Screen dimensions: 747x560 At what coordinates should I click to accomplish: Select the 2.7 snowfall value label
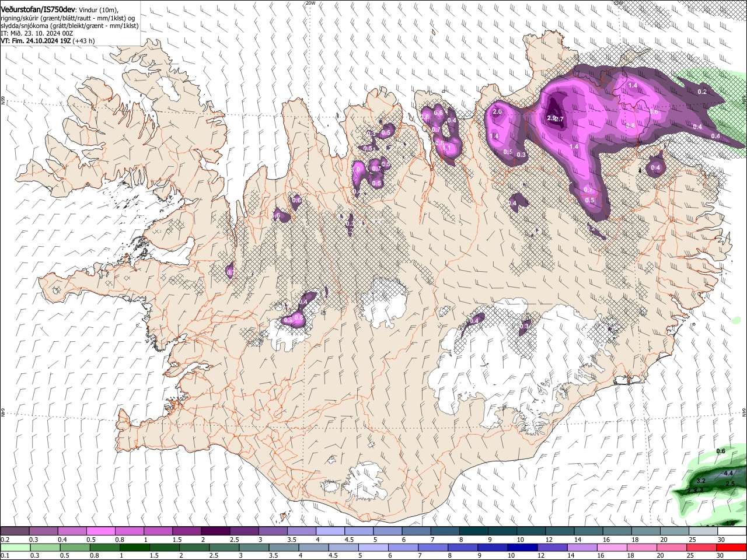tap(559, 119)
